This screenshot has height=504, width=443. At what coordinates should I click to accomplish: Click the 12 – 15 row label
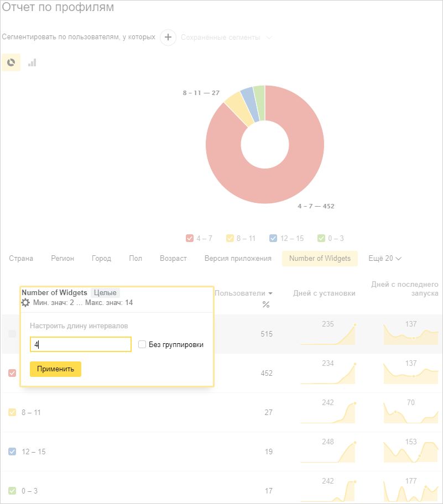(33, 452)
